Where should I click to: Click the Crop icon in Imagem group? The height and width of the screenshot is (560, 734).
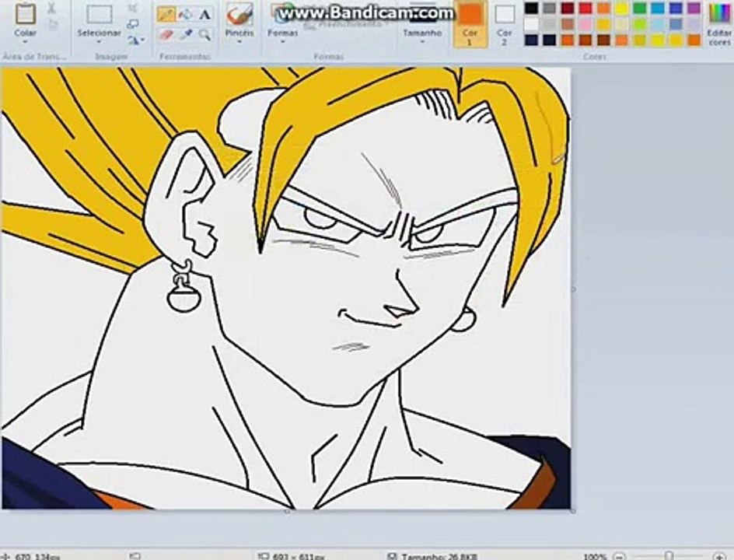pyautogui.click(x=134, y=8)
